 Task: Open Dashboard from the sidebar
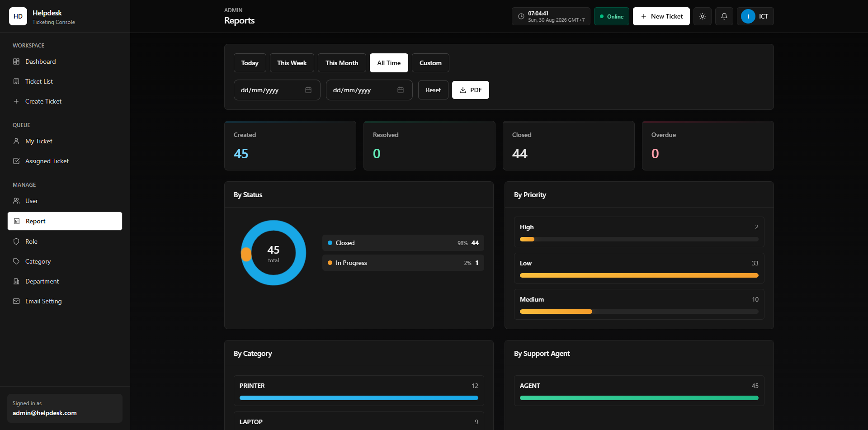pyautogui.click(x=65, y=61)
